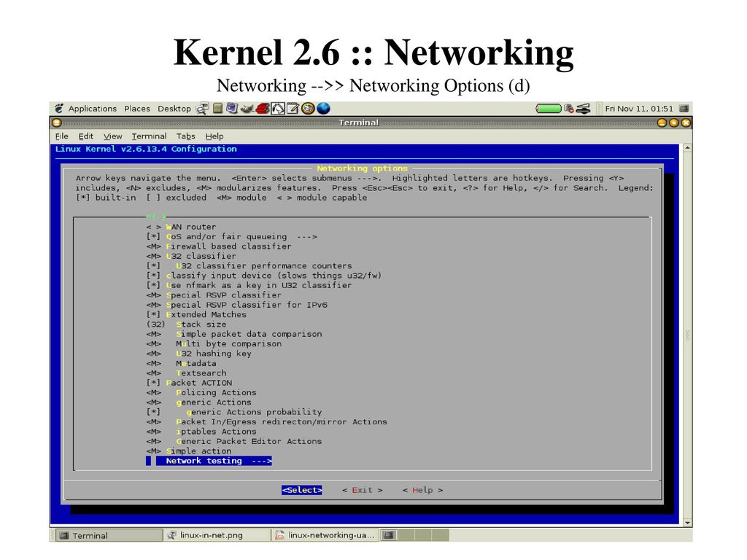Click the terminal scrollbar down arrow
Screen dimensions: 747x560
click(687, 522)
